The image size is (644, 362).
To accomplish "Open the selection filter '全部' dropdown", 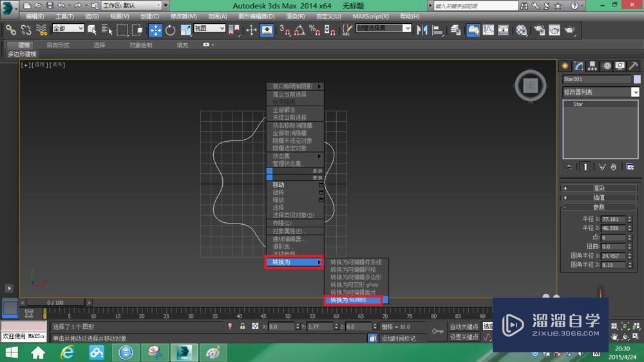I will pos(68,28).
